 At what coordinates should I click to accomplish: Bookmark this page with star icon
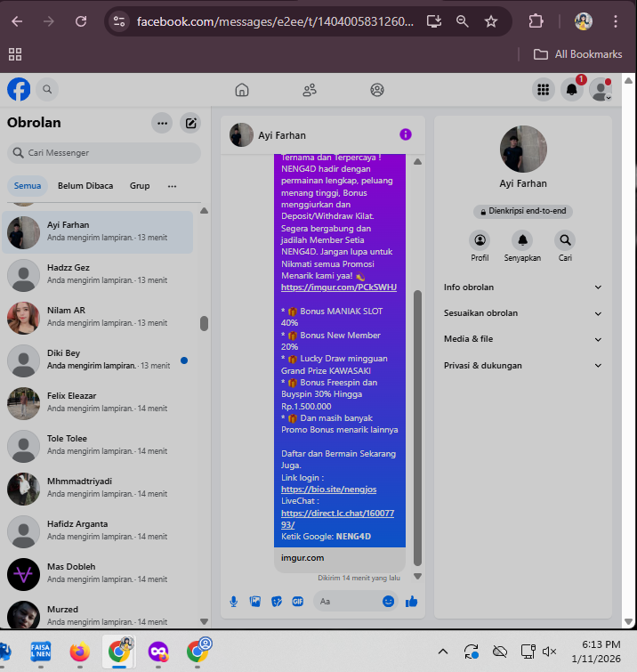coord(491,21)
